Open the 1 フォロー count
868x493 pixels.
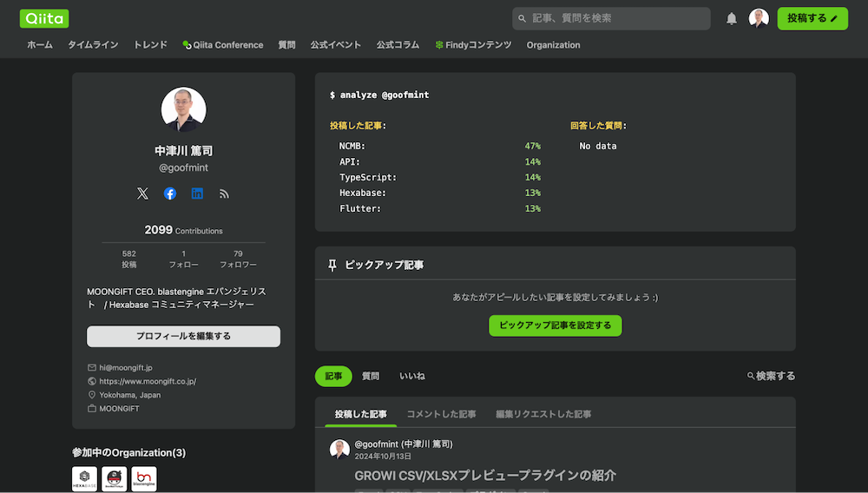183,259
